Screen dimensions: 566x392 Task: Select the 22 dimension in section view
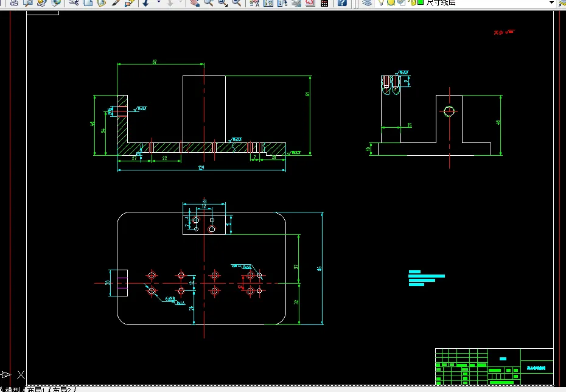point(164,158)
